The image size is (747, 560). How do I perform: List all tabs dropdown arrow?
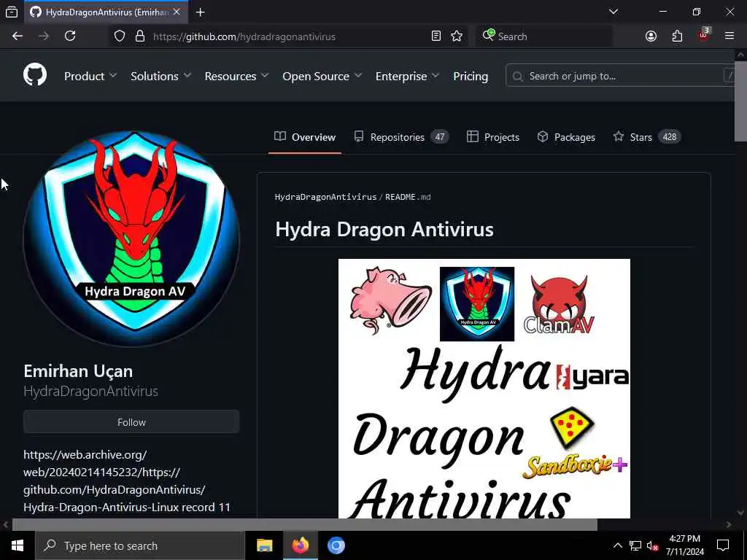click(613, 12)
